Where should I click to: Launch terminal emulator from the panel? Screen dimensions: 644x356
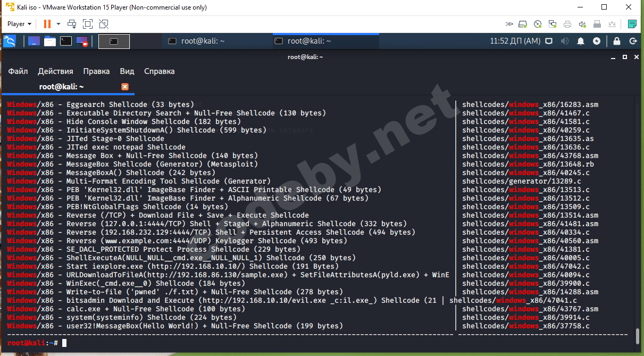click(x=66, y=41)
